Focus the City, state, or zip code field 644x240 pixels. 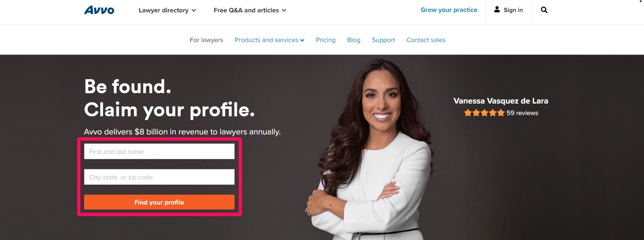tap(159, 177)
